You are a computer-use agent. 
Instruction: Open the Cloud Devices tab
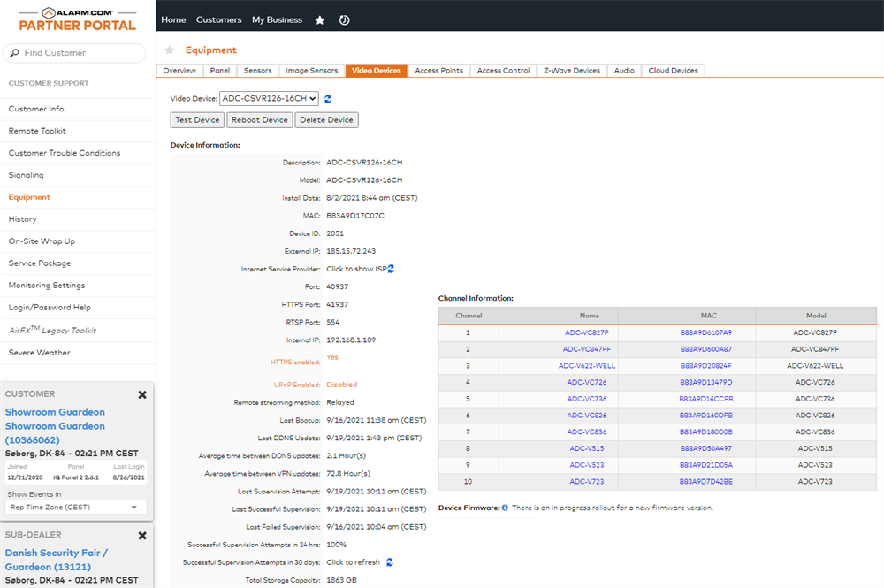[673, 71]
